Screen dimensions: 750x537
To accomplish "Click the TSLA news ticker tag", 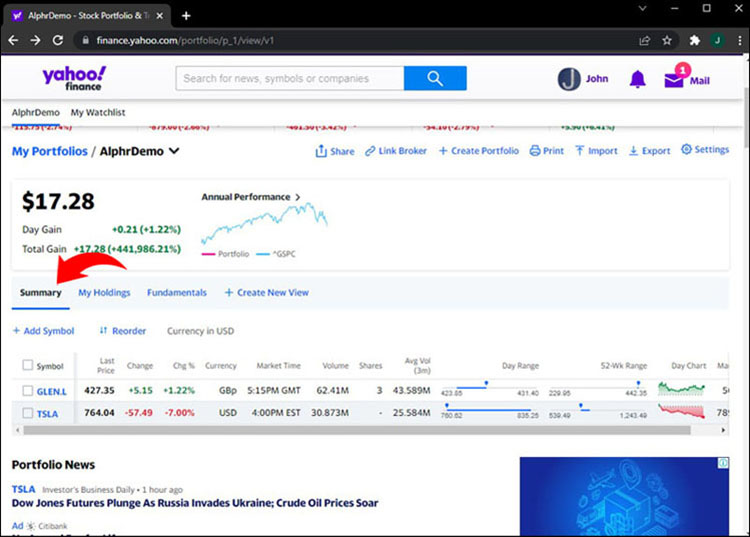I will (23, 489).
